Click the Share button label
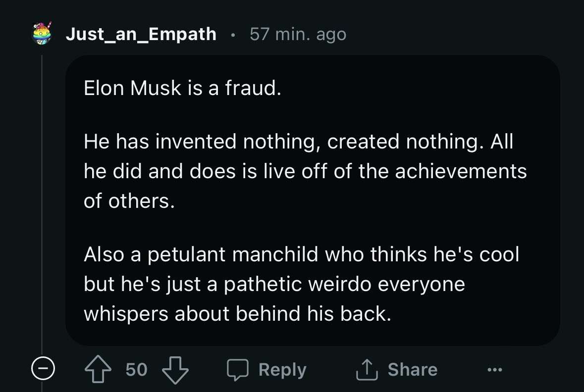The image size is (584, 392). point(413,369)
